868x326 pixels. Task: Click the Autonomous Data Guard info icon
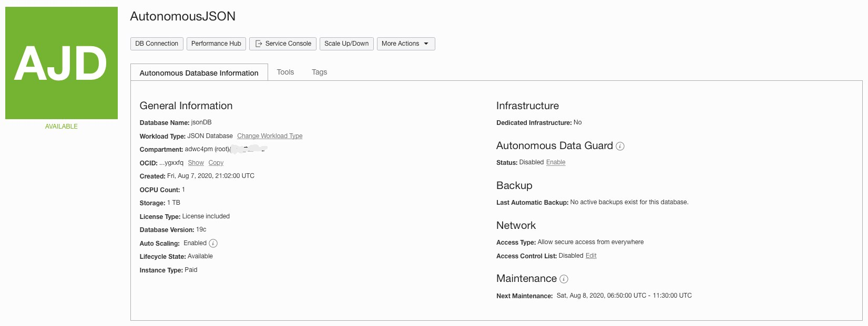[620, 146]
